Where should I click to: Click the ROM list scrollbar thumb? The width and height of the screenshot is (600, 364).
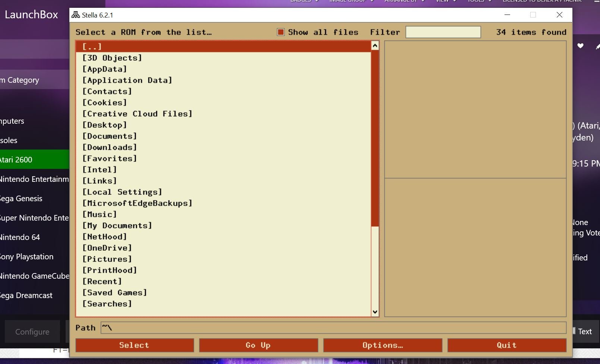[x=375, y=138]
